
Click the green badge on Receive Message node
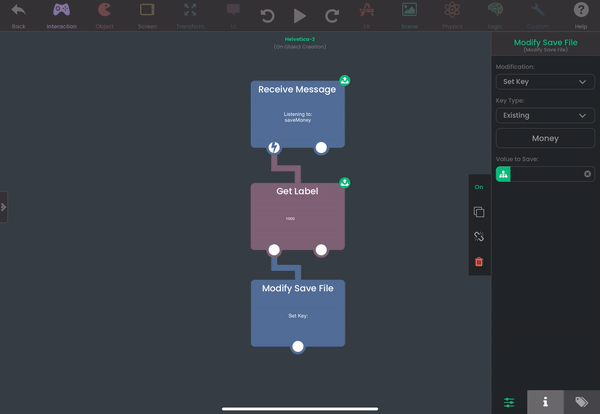(x=344, y=80)
